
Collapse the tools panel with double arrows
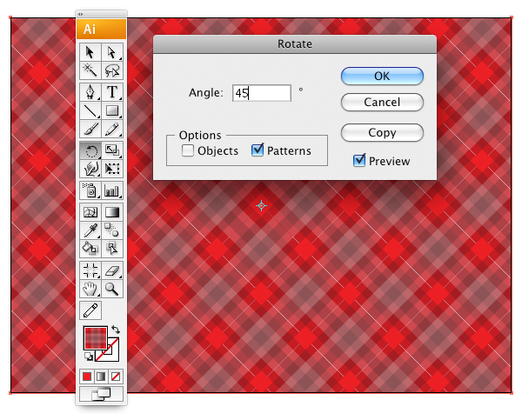click(x=81, y=14)
